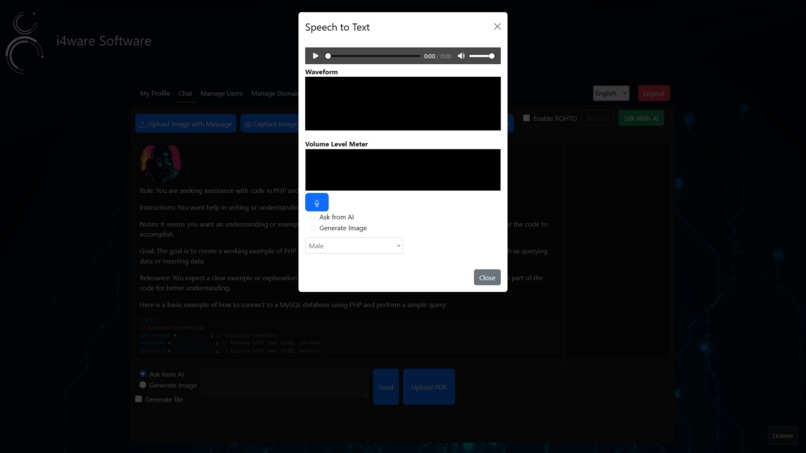806x453 pixels.
Task: Open the Manage Domains tab
Action: [x=273, y=94]
